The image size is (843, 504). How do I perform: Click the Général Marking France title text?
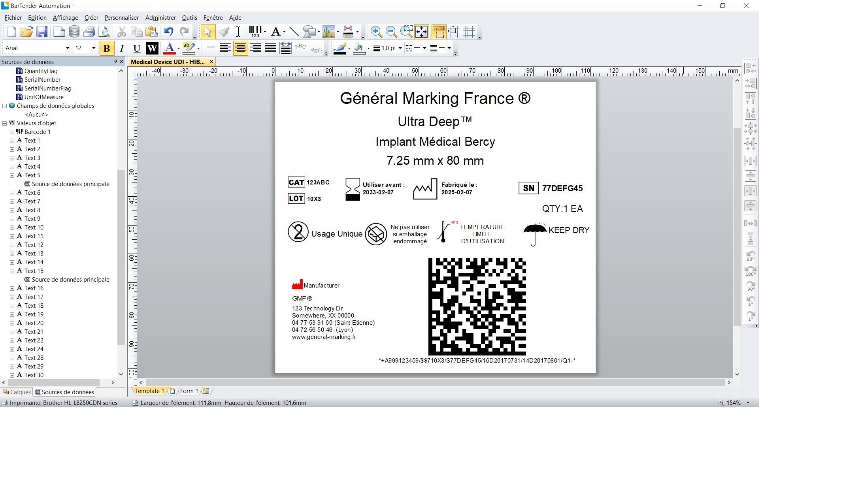click(x=435, y=98)
